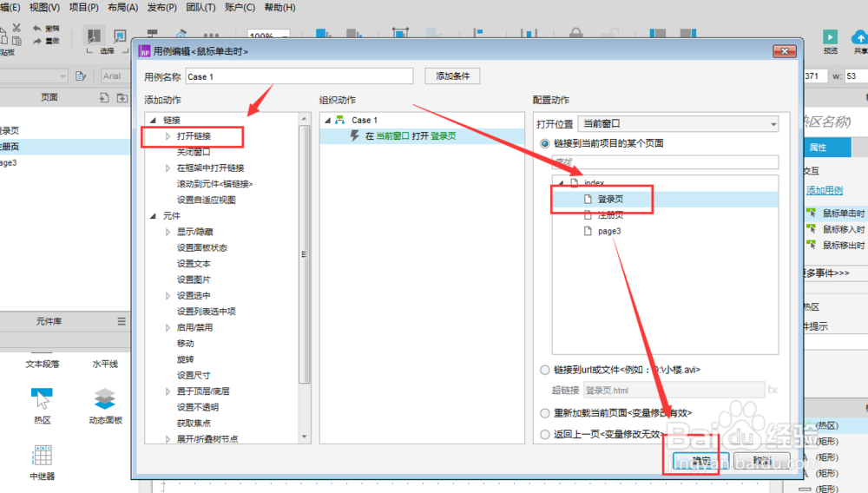
Task: Click the 添加条件 button
Action: [x=452, y=76]
